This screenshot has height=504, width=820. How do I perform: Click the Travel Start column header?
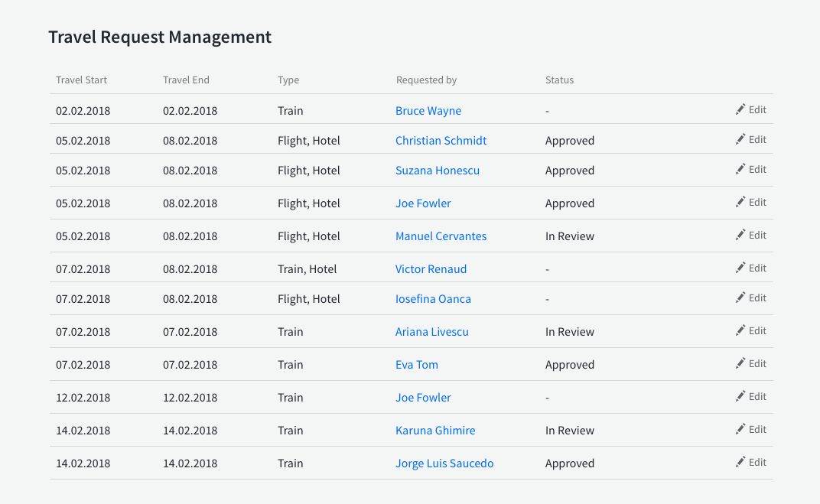(81, 80)
